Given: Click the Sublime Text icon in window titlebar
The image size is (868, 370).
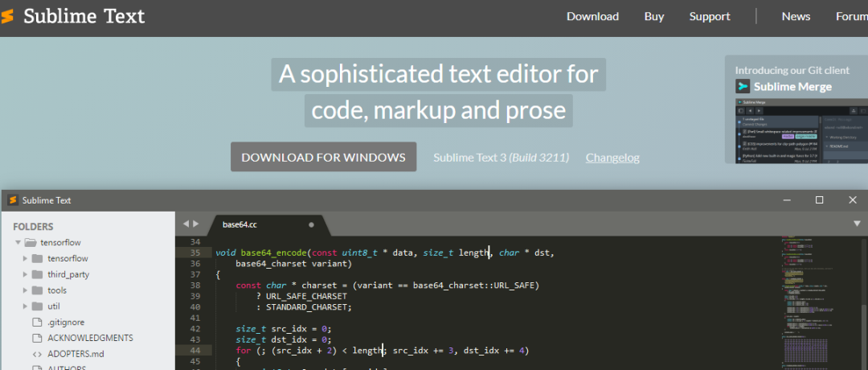Looking at the screenshot, I should pyautogui.click(x=12, y=200).
